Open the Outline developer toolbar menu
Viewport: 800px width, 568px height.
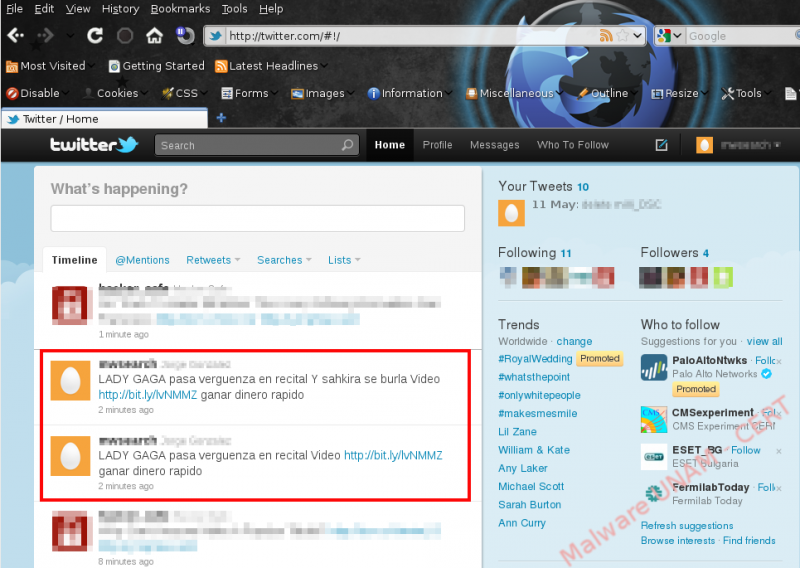tap(607, 93)
